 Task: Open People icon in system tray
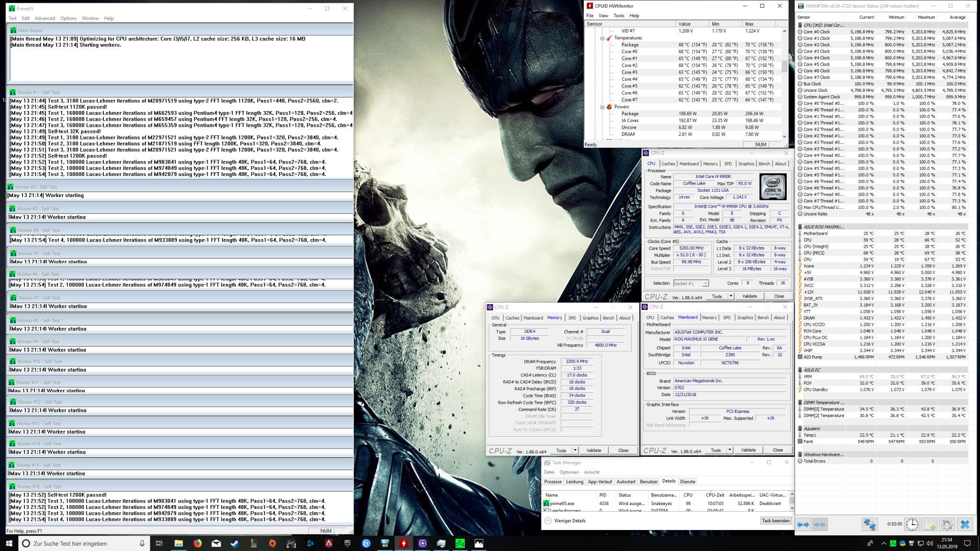tap(870, 543)
